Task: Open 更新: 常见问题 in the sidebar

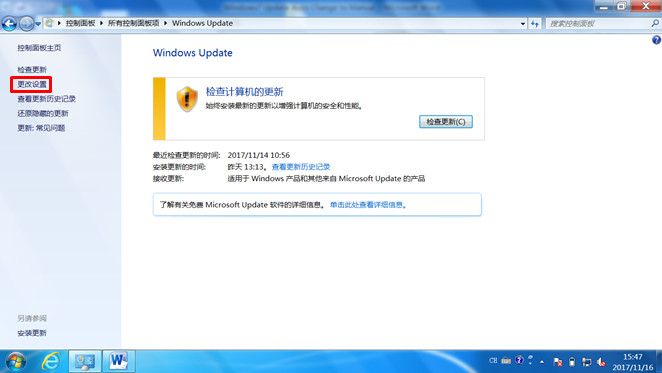Action: click(x=41, y=128)
